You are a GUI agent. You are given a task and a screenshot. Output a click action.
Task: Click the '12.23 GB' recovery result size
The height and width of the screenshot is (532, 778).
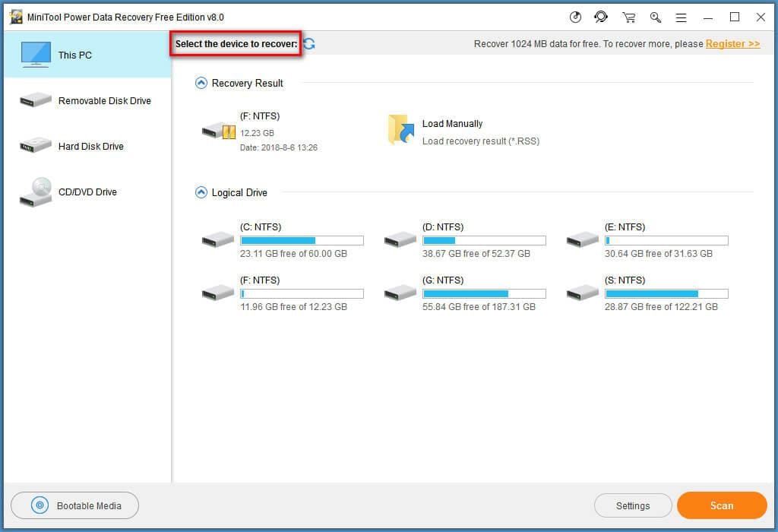257,133
